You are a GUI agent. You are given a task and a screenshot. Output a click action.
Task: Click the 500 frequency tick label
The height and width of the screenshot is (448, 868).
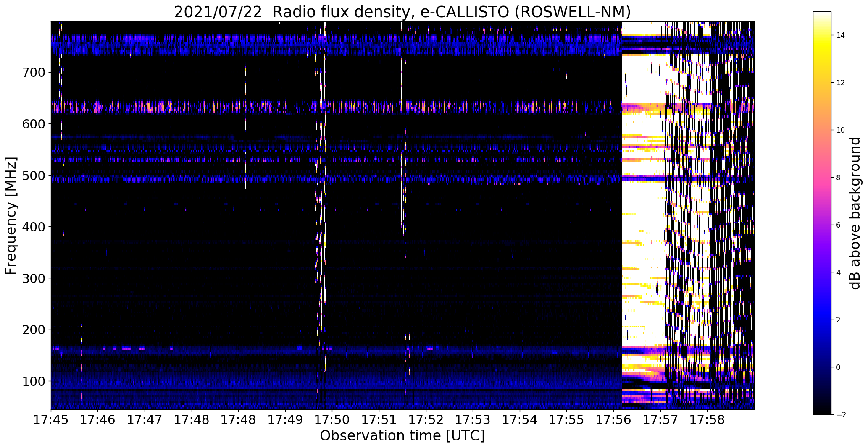pos(33,176)
